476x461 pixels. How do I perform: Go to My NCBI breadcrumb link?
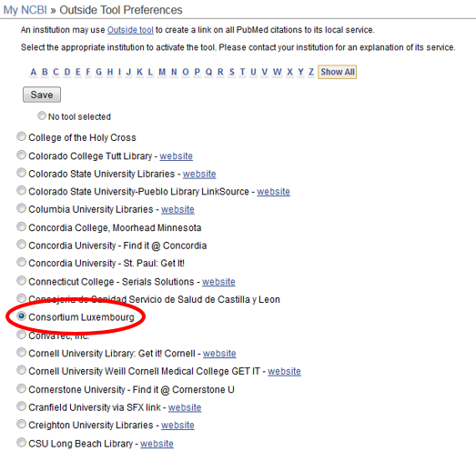click(x=25, y=10)
